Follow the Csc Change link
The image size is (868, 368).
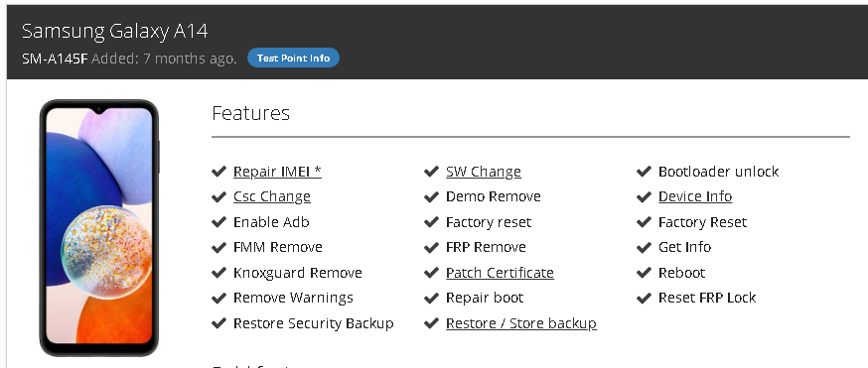pyautogui.click(x=272, y=196)
